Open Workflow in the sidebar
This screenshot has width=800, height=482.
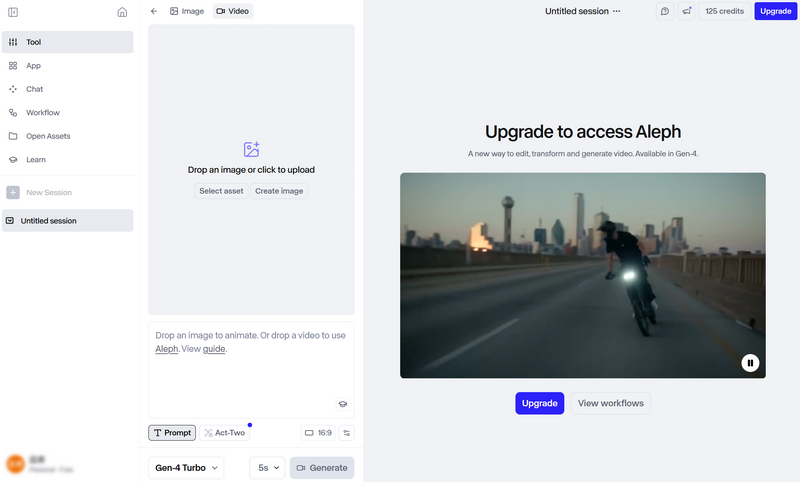point(43,113)
